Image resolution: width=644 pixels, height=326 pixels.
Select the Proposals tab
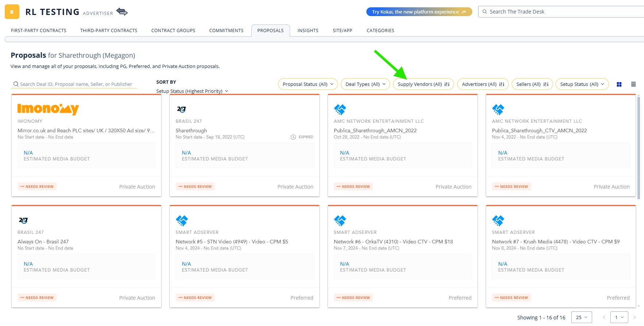pyautogui.click(x=271, y=31)
